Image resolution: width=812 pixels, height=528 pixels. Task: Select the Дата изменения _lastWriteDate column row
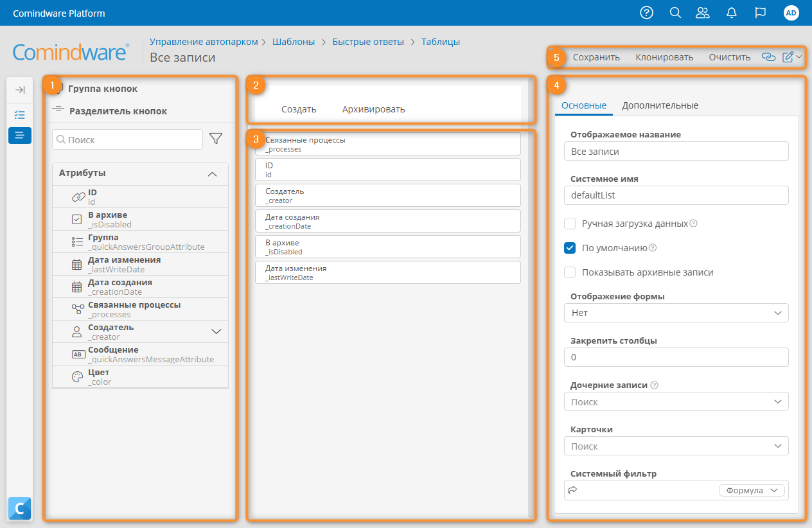(x=388, y=272)
